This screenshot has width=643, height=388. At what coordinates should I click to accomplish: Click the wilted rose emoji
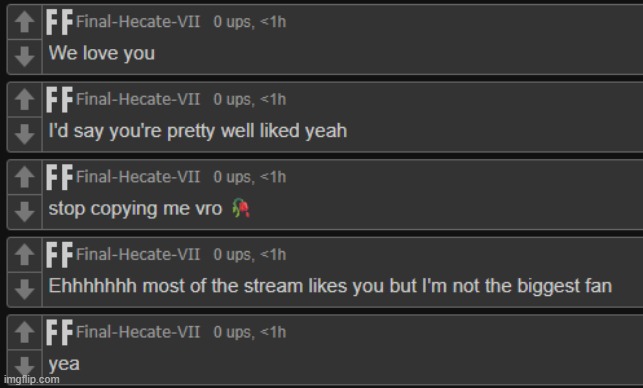(x=241, y=208)
